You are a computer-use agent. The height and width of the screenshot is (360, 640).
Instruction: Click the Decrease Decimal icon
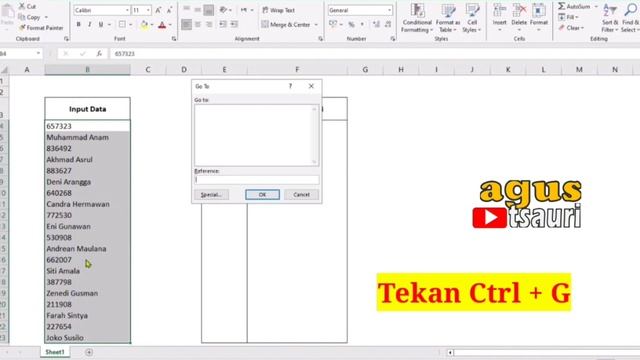(388, 24)
